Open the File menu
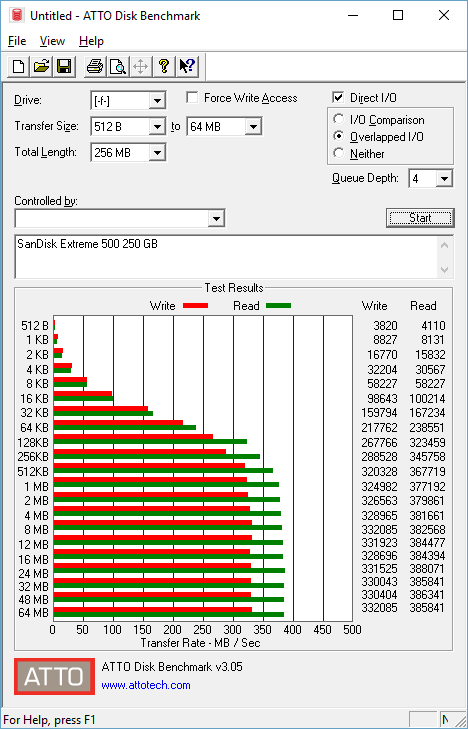The image size is (468, 729). 17,41
